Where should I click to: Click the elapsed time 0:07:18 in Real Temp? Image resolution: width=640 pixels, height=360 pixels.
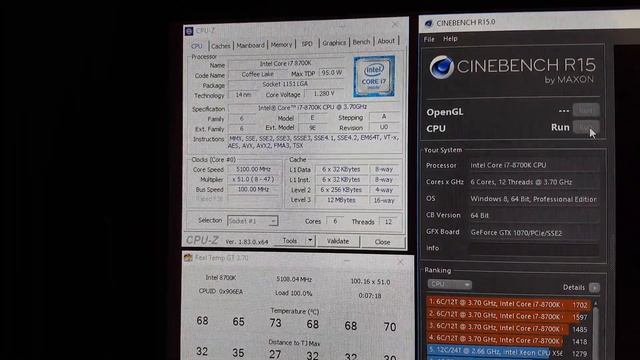[x=370, y=296]
